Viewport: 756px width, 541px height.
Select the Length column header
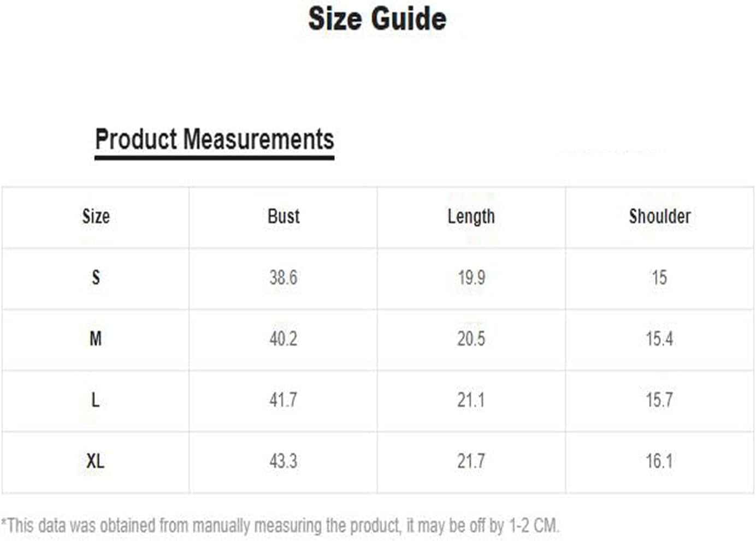point(471,217)
